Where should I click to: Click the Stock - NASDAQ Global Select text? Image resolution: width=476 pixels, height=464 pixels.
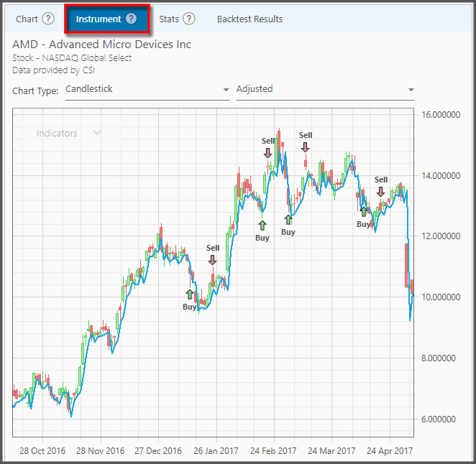coord(72,57)
